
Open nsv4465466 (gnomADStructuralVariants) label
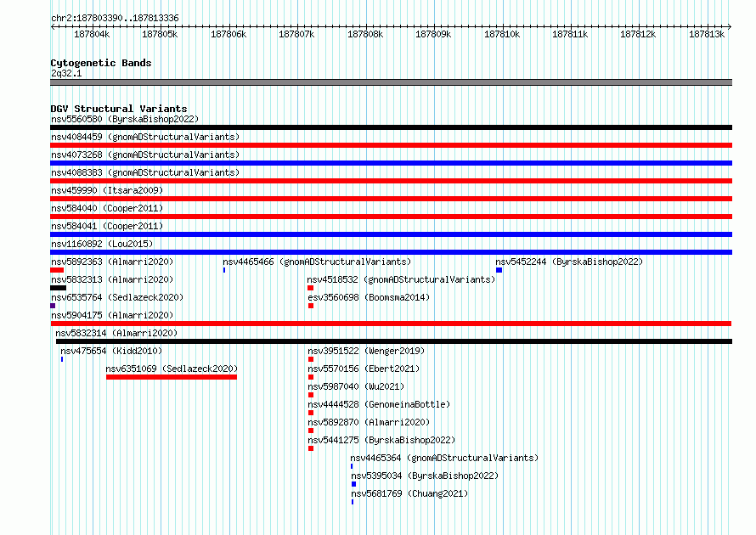click(x=317, y=262)
